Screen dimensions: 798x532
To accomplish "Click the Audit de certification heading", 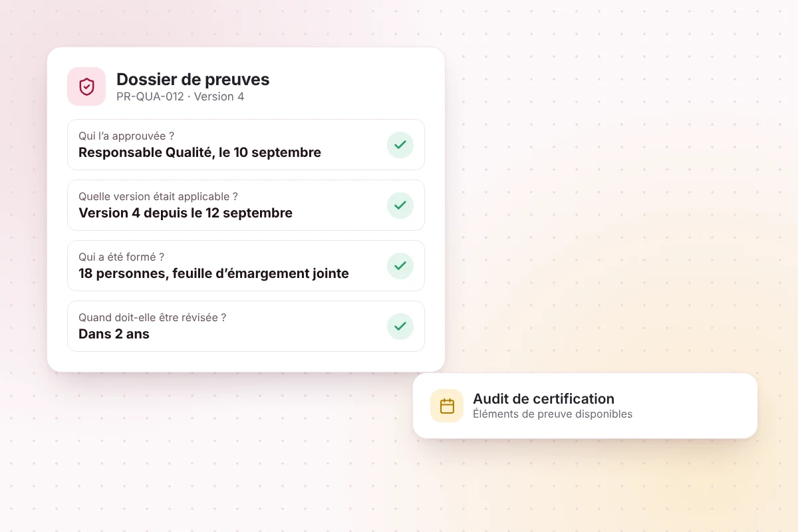I will (543, 399).
